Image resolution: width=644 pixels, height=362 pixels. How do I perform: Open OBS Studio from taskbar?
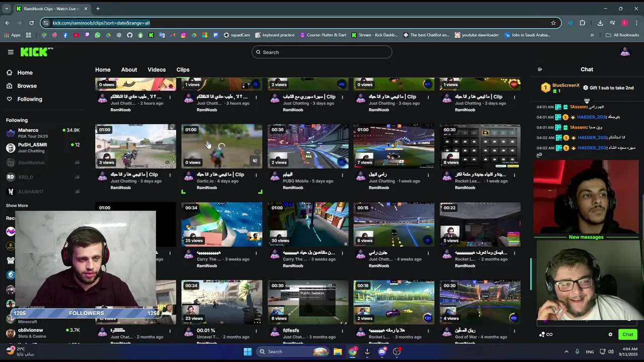[396, 351]
